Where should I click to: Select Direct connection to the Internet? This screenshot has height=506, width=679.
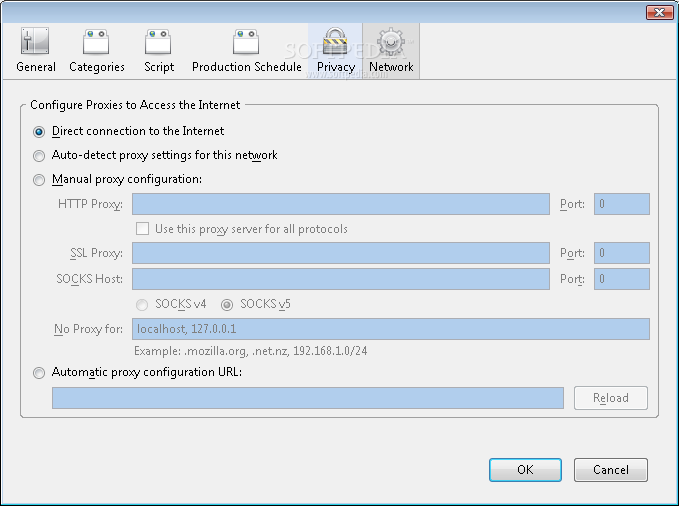click(x=39, y=132)
